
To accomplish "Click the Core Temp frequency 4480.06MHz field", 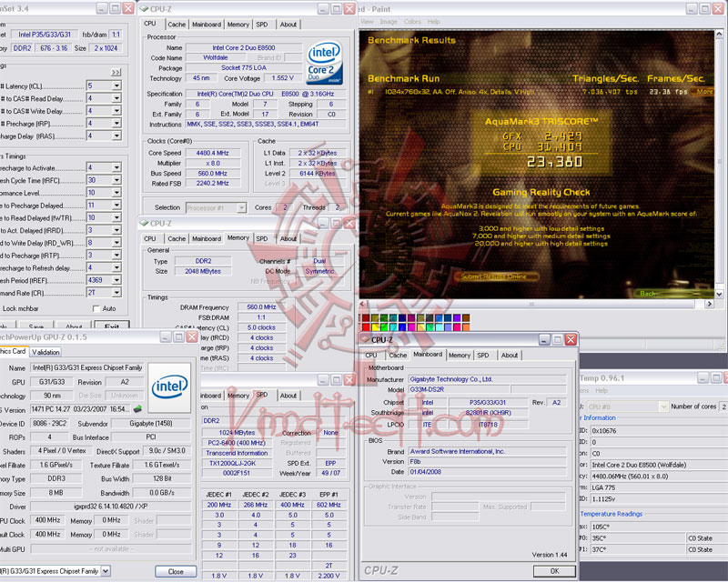I will [x=657, y=477].
